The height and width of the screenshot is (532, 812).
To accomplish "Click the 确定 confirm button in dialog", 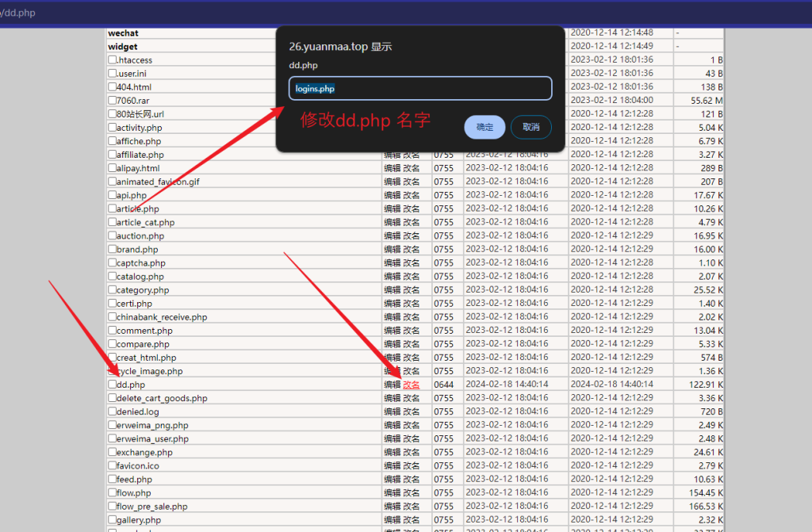I will point(485,127).
